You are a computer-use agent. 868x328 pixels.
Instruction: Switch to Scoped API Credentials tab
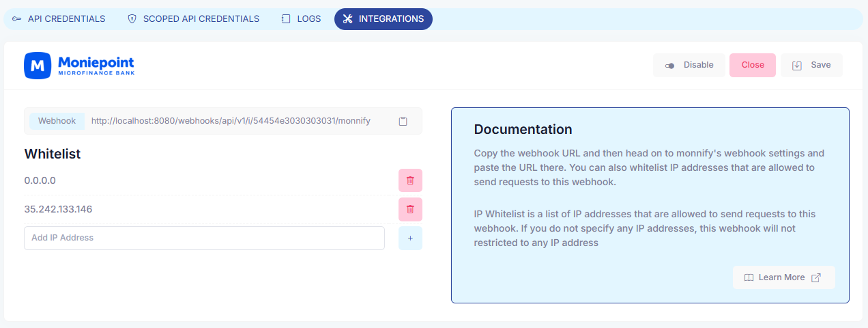coord(193,19)
